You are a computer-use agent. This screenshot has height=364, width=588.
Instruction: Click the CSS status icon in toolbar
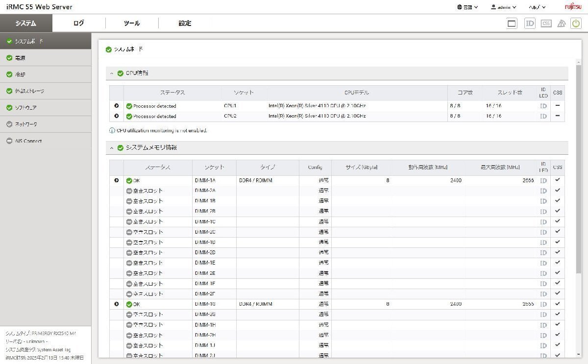coord(546,23)
